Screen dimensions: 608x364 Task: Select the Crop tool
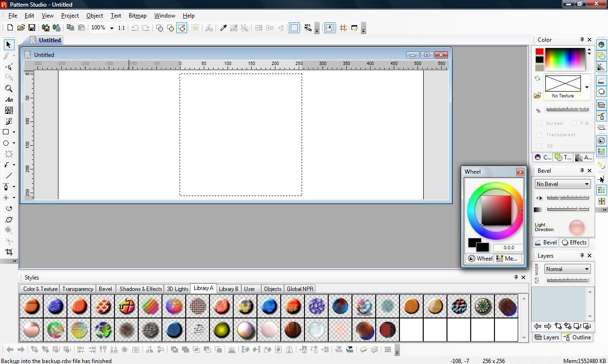tap(9, 252)
